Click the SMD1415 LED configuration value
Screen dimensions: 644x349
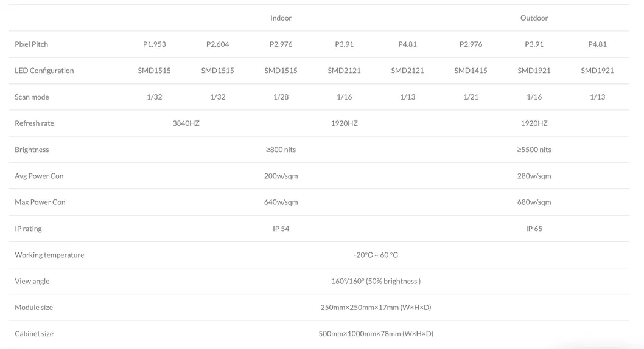471,71
